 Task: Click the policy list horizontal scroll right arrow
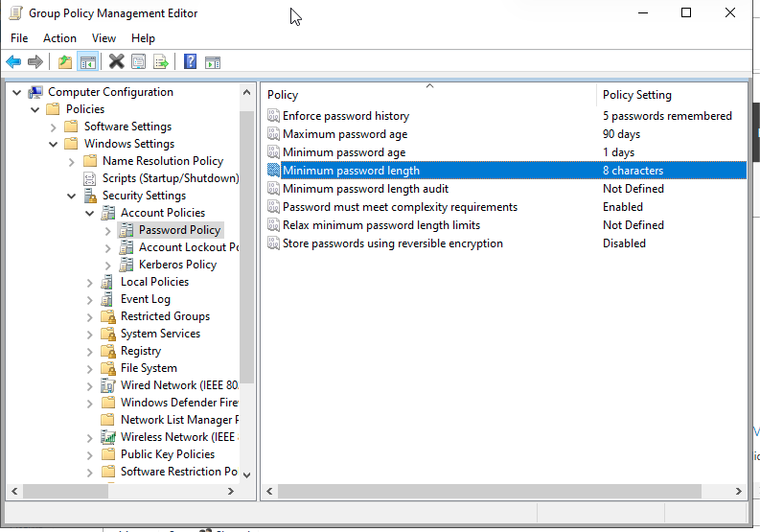pyautogui.click(x=739, y=492)
